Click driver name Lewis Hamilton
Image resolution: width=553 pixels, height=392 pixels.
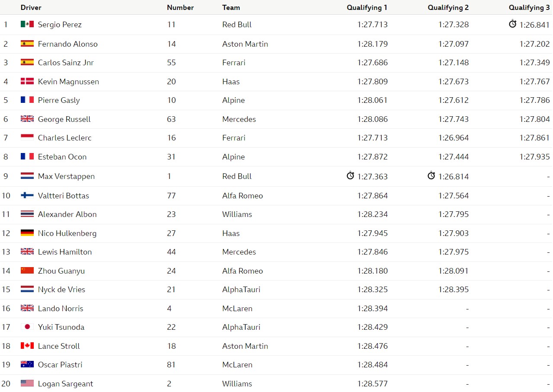pyautogui.click(x=65, y=252)
